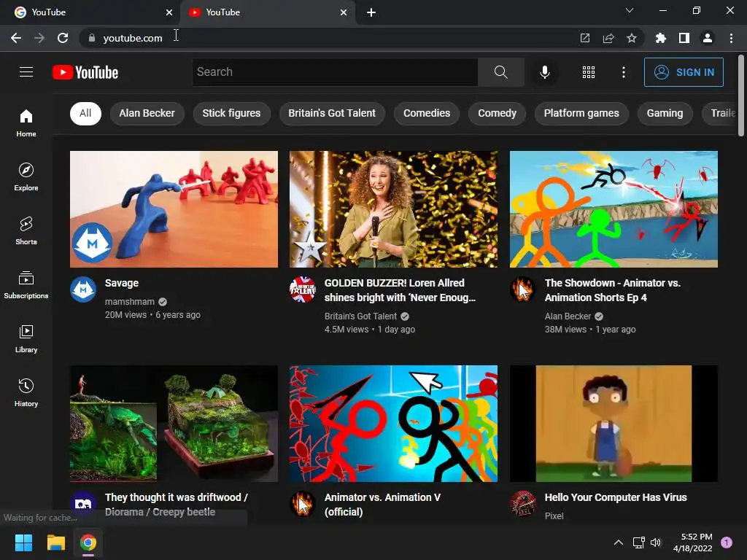Start voice search with microphone icon
Image resolution: width=747 pixels, height=560 pixels.
click(x=544, y=72)
